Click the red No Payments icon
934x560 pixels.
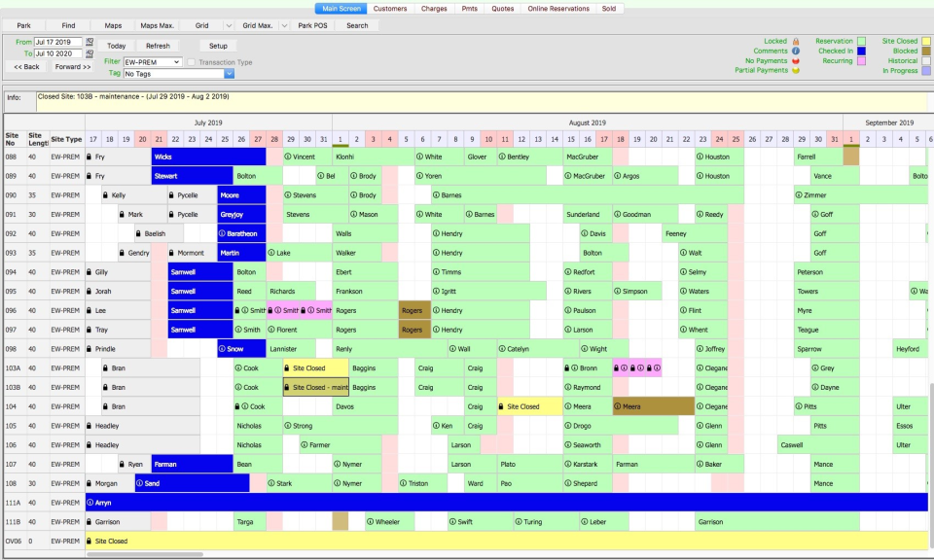[796, 61]
